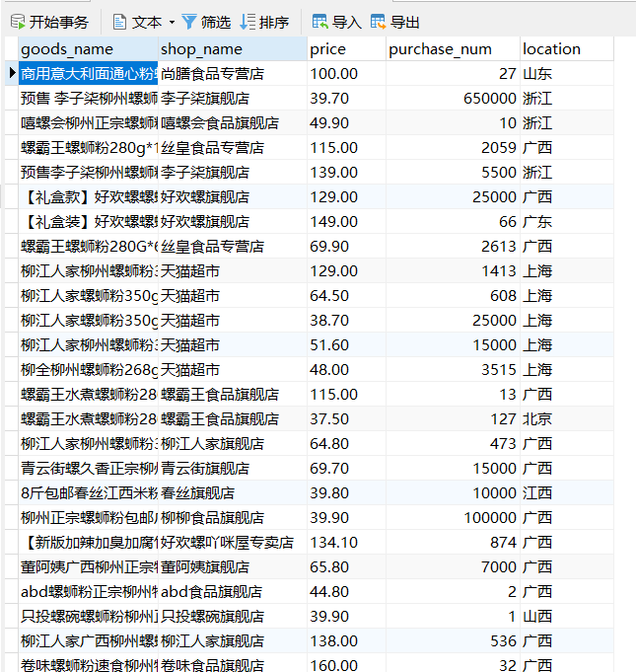
Task: Click the 开始事务 button label
Action: tap(59, 23)
